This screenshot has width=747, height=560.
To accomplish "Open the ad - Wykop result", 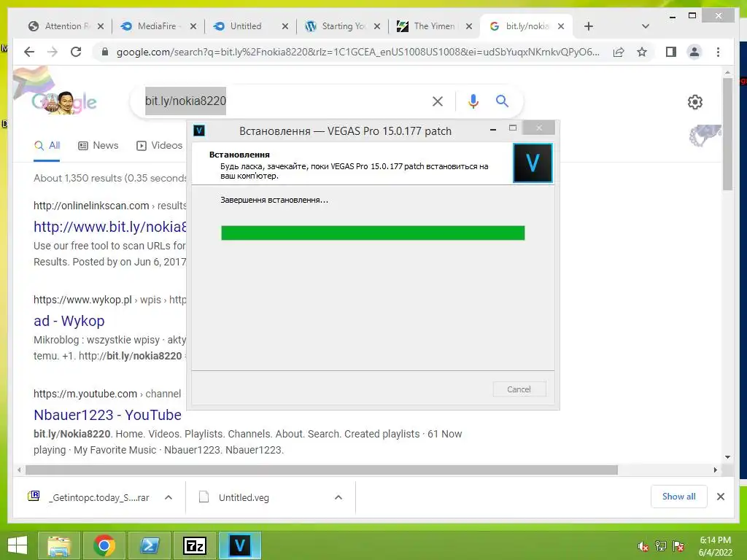I will click(69, 321).
